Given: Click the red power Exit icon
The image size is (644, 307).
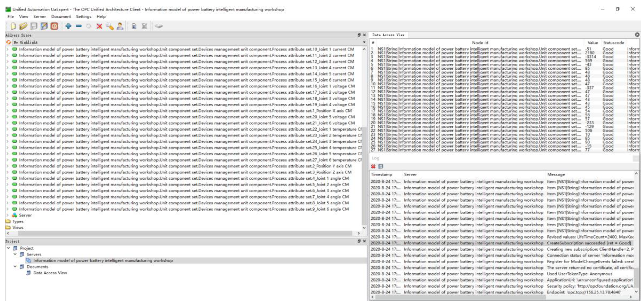Looking at the screenshot, I should 54,26.
